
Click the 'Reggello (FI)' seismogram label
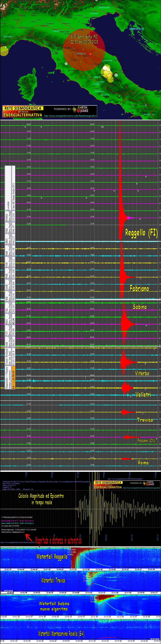click(141, 233)
